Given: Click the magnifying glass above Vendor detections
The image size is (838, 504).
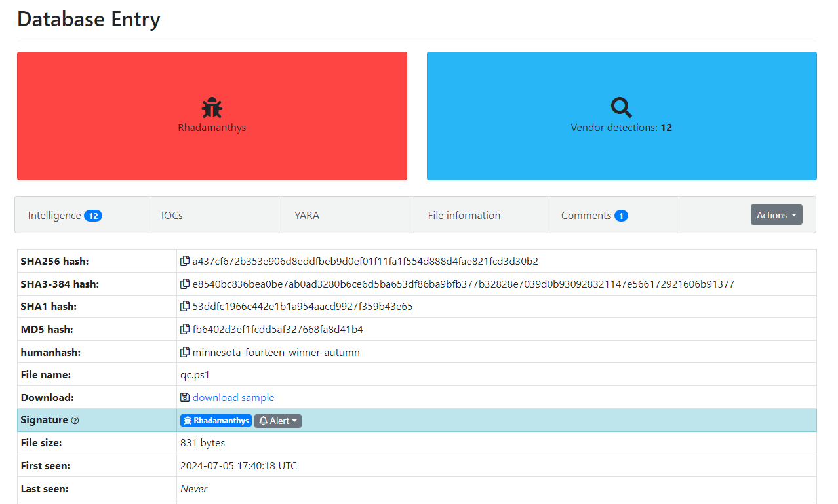Looking at the screenshot, I should coord(621,106).
